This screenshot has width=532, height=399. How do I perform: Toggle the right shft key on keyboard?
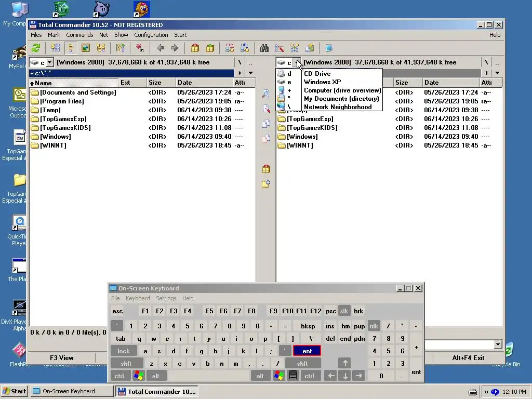click(x=302, y=363)
